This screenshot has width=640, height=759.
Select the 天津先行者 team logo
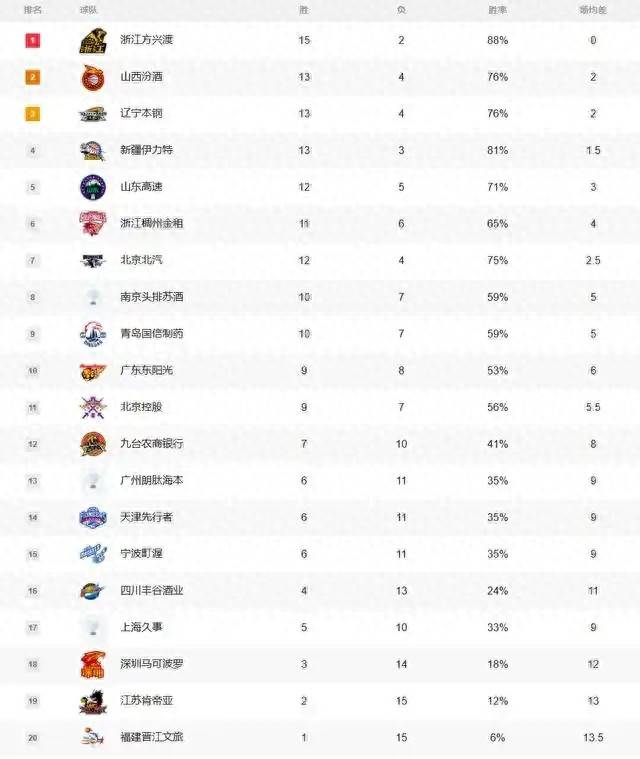[92, 517]
